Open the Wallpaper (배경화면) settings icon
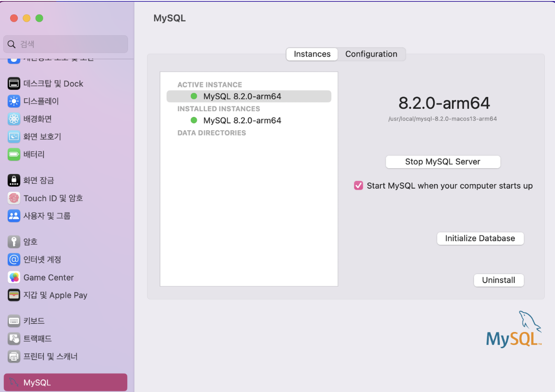Screen dimensions: 555x392 point(14,119)
